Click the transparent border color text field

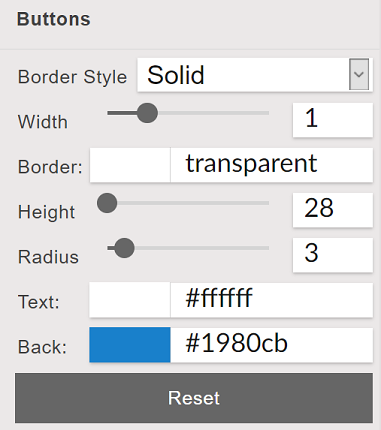coord(272,165)
